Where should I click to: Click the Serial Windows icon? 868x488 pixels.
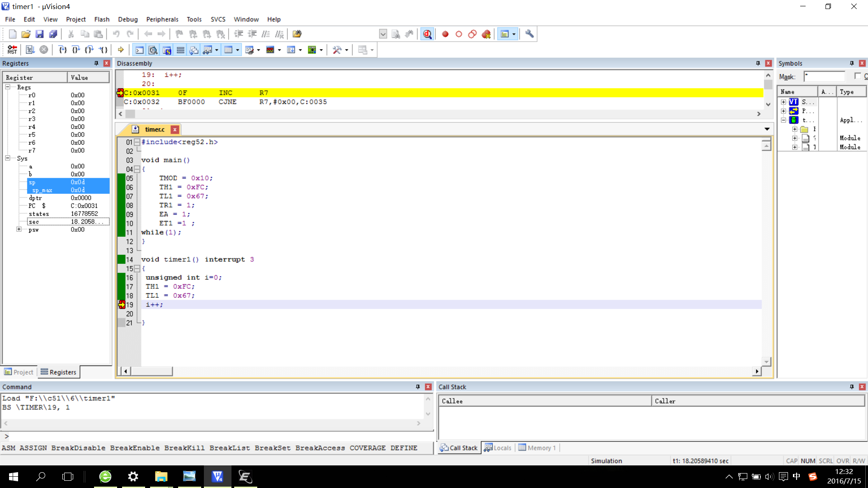tap(250, 50)
